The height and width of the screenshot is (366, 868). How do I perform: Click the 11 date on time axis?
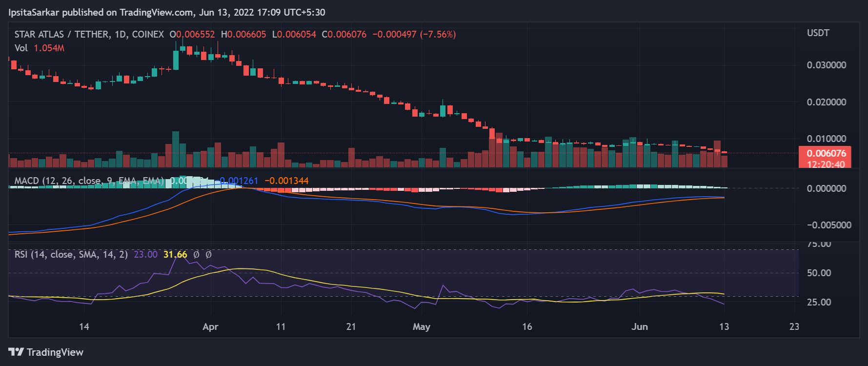point(281,326)
